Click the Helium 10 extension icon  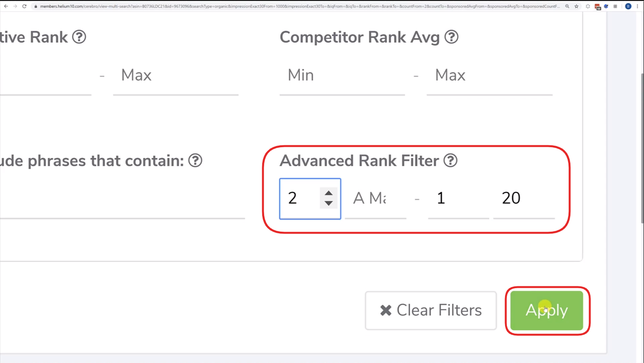point(597,6)
